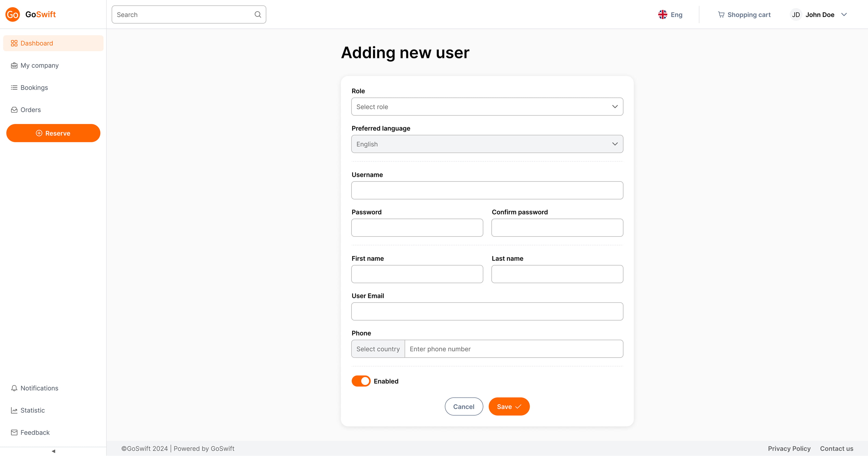Click the search magnifier icon
Viewport: 868px width, 456px height.
point(258,14)
